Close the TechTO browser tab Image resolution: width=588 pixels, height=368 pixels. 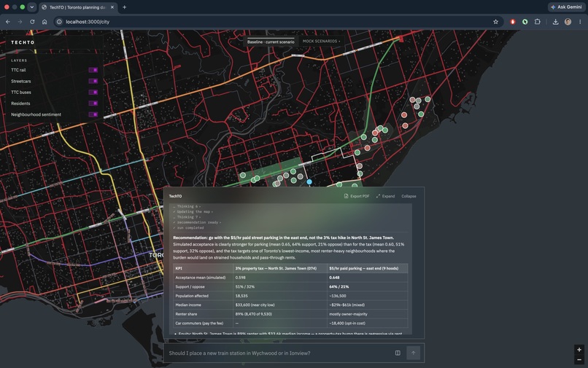point(112,7)
